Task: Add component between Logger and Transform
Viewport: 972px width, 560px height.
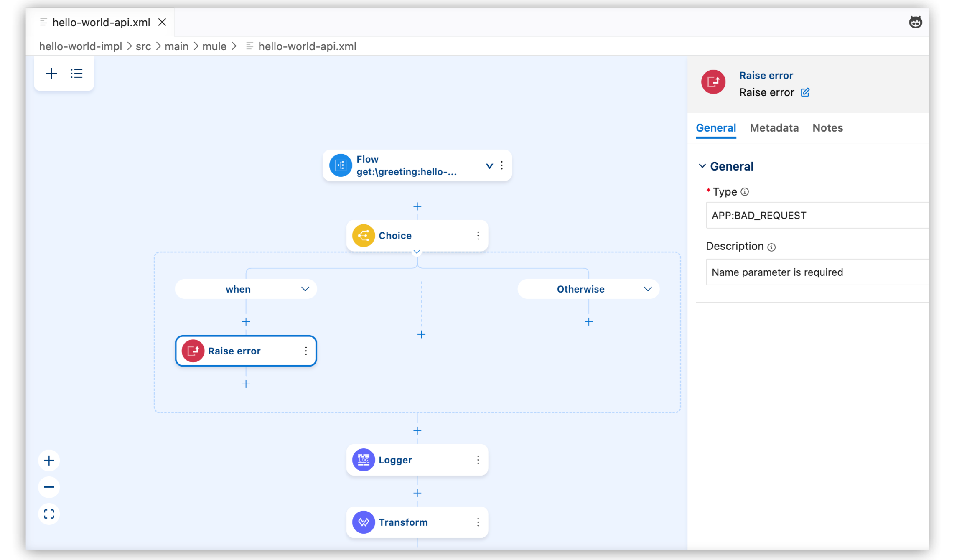Action: [417, 493]
